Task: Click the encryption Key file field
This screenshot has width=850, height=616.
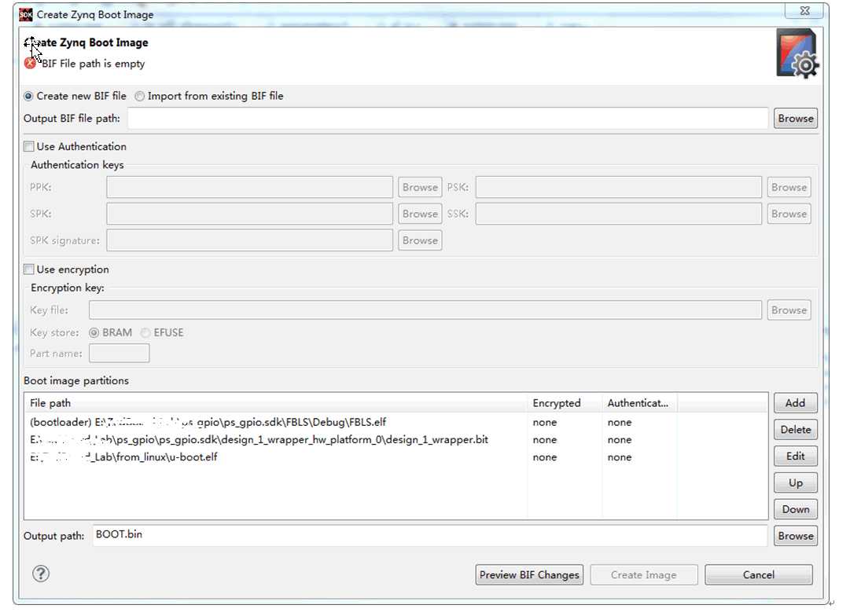Action: [425, 310]
